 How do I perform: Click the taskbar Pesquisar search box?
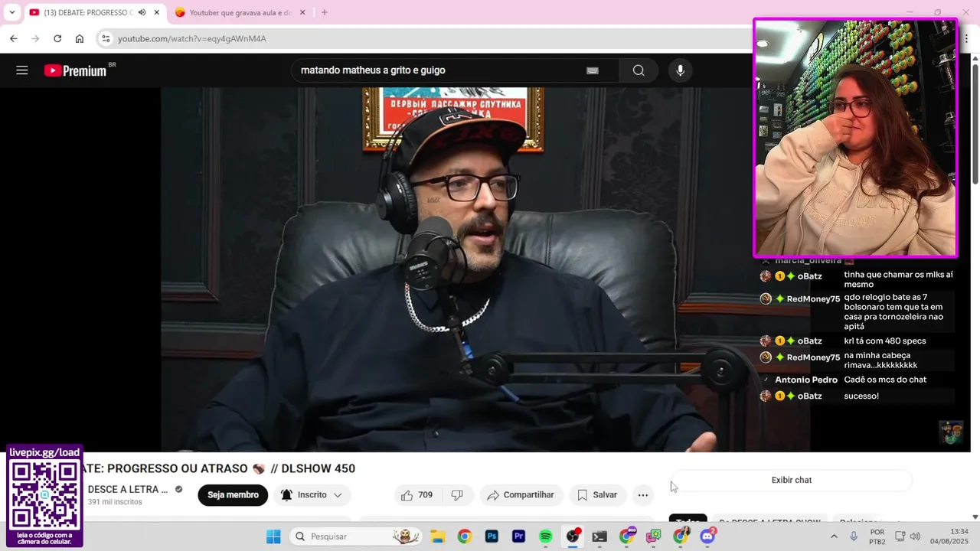354,536
